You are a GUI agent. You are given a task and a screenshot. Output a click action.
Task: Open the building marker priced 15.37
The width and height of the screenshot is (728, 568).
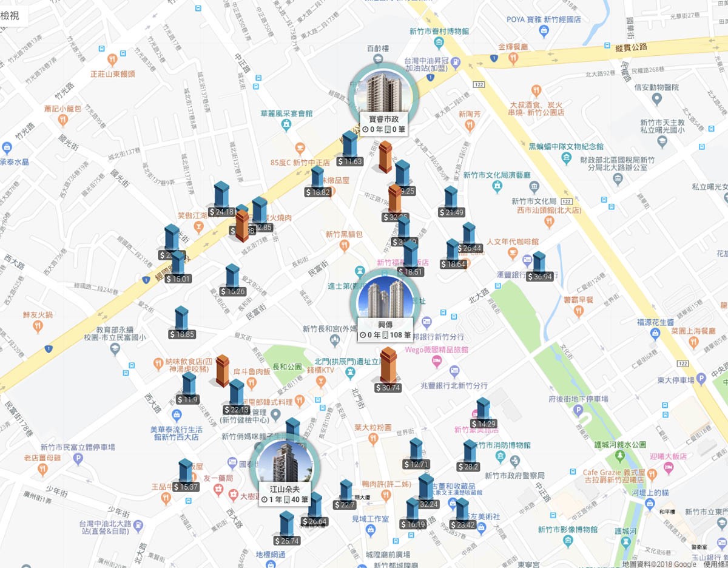[186, 475]
